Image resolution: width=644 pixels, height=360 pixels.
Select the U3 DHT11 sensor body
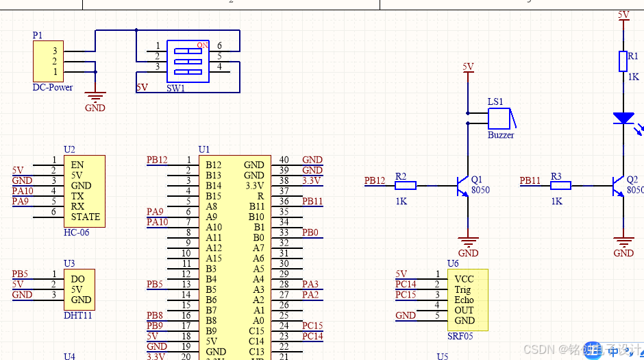(x=79, y=290)
